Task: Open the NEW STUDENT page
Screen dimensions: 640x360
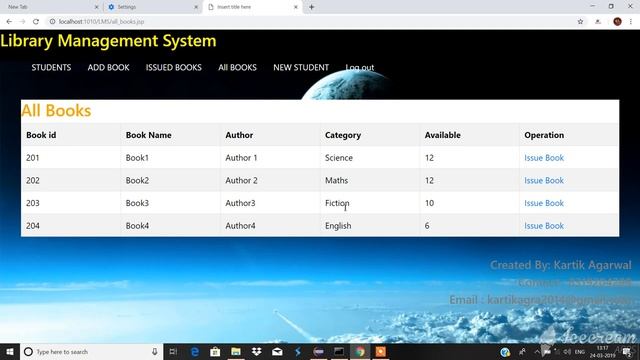Action: 301,67
